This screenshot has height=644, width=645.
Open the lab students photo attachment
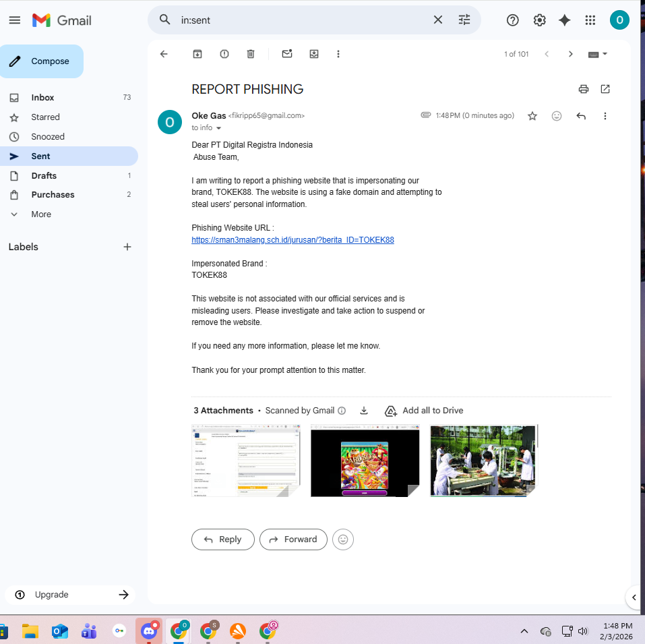pyautogui.click(x=484, y=461)
